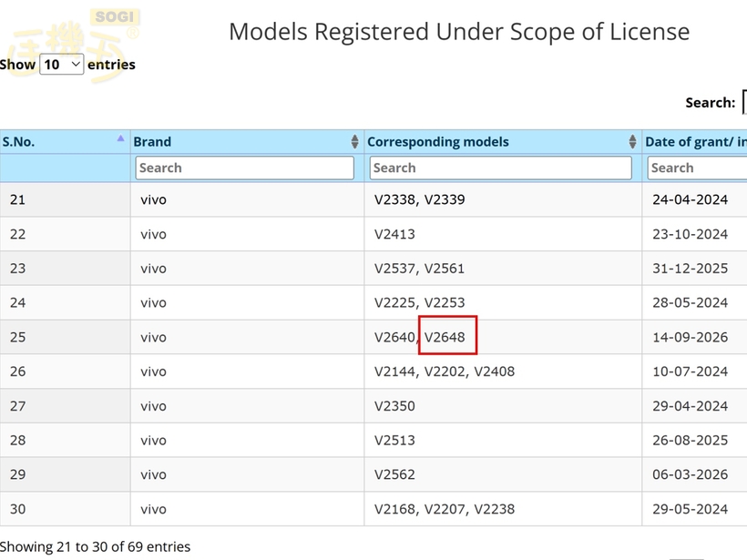Click the date 06-03-2026
The height and width of the screenshot is (560, 747).
tap(690, 474)
